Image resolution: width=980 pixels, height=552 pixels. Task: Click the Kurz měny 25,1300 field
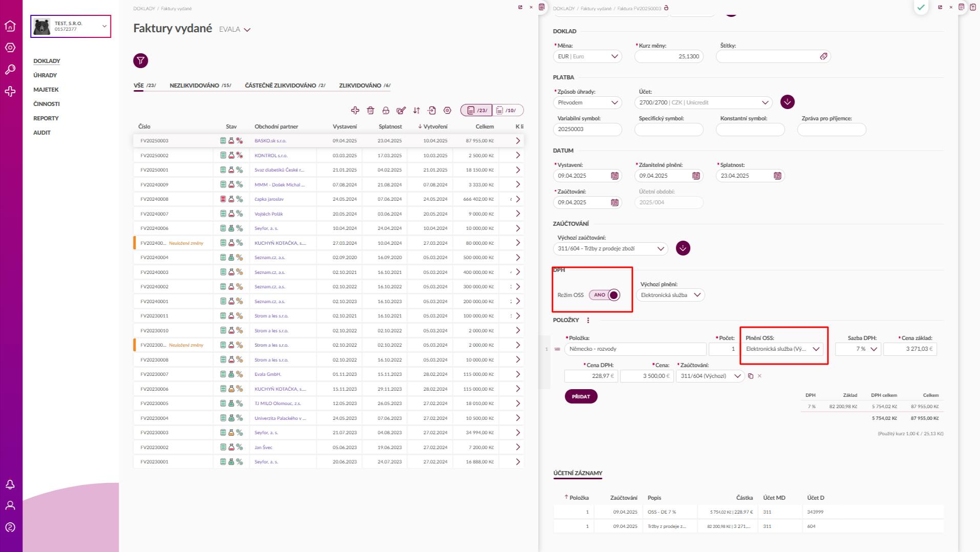pos(669,56)
